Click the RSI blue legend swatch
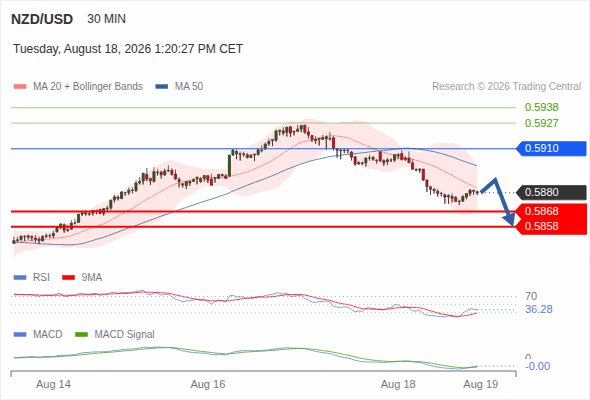Image resolution: width=590 pixels, height=400 pixels. point(20,278)
